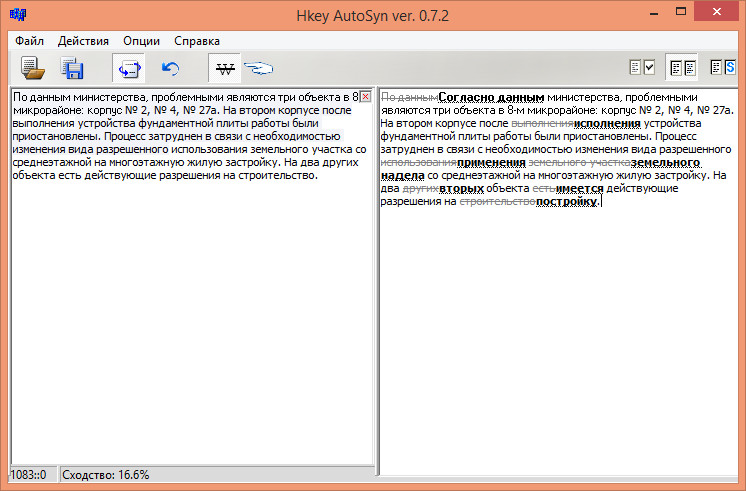This screenshot has width=746, height=491.
Task: Click inside the left source text area
Action: 190,300
